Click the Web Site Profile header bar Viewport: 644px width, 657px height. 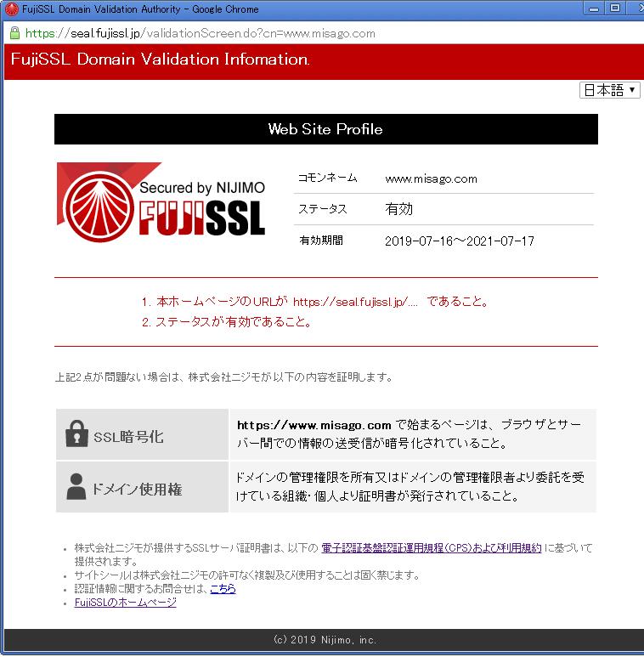[326, 129]
